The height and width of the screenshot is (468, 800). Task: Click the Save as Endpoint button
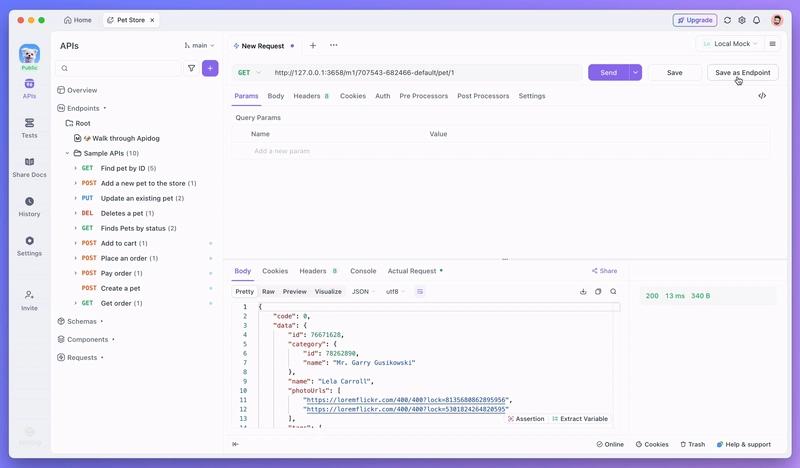pos(742,73)
